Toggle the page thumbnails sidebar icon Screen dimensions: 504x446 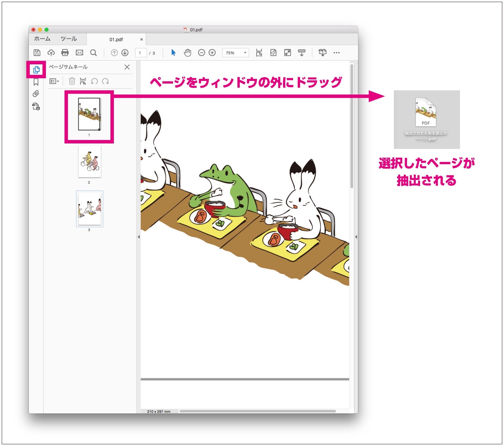pyautogui.click(x=36, y=70)
